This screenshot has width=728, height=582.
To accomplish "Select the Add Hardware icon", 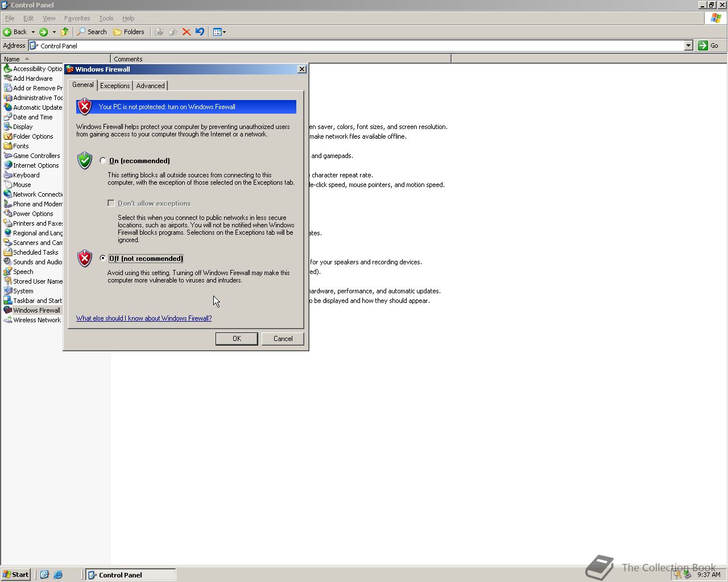I will coord(8,78).
